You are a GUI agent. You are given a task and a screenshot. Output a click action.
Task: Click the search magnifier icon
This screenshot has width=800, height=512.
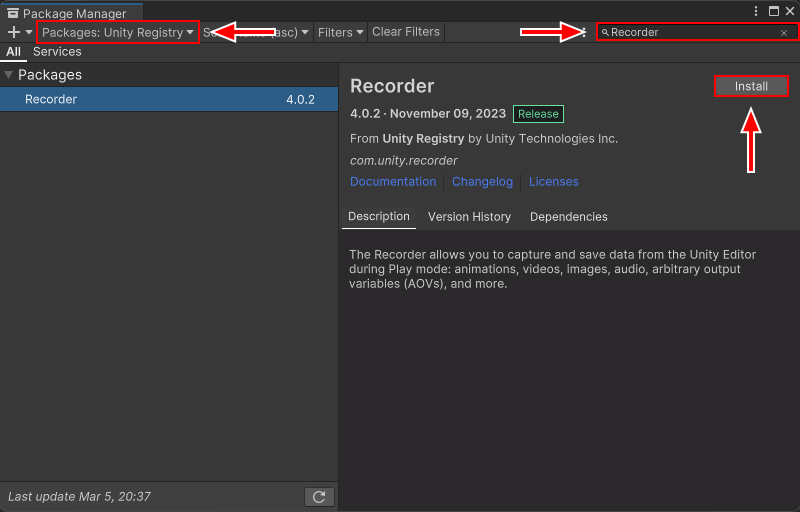pos(605,32)
